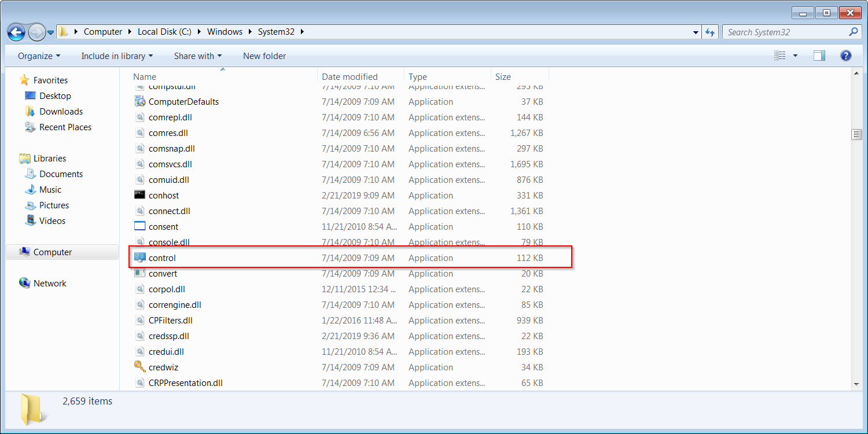Open Pictures library in navigation pane
The width and height of the screenshot is (868, 434).
pyautogui.click(x=54, y=205)
